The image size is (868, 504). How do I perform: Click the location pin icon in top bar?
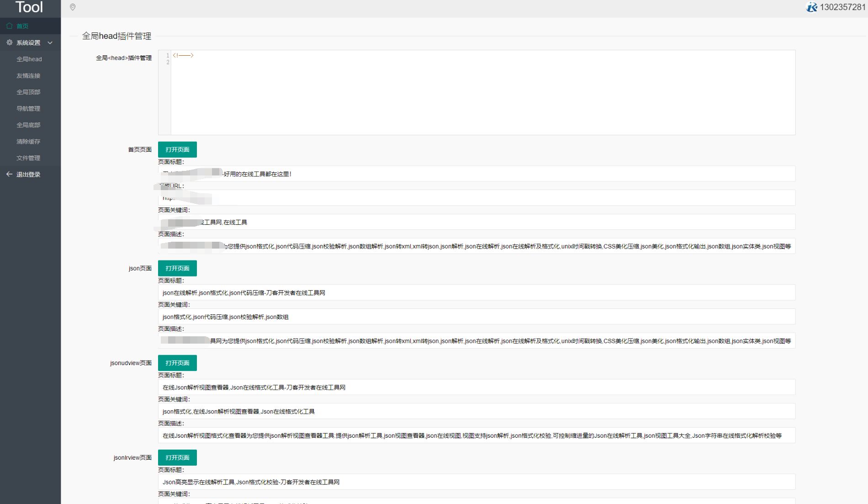(73, 7)
